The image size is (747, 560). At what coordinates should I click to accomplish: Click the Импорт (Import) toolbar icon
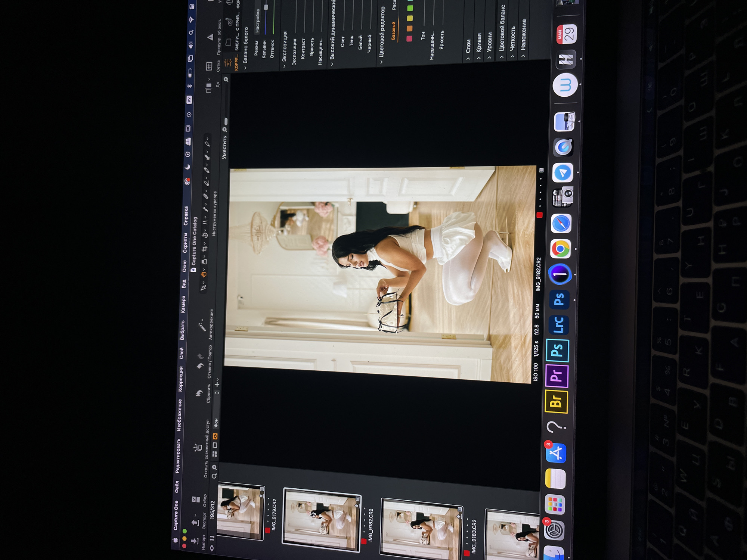click(194, 541)
